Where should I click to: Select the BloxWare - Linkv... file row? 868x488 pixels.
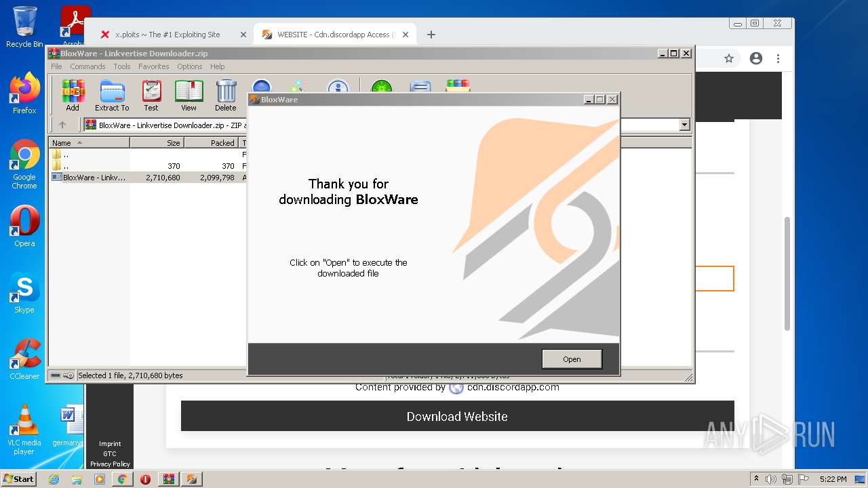click(x=148, y=178)
